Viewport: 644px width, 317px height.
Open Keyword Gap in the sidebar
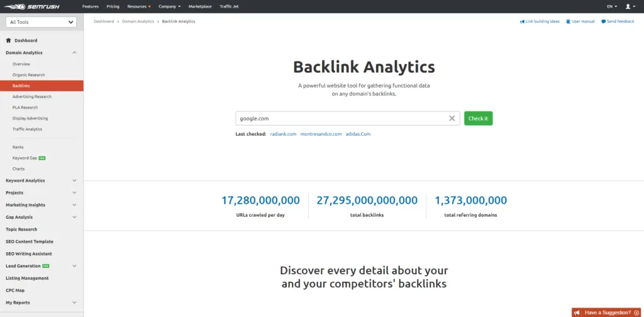25,158
